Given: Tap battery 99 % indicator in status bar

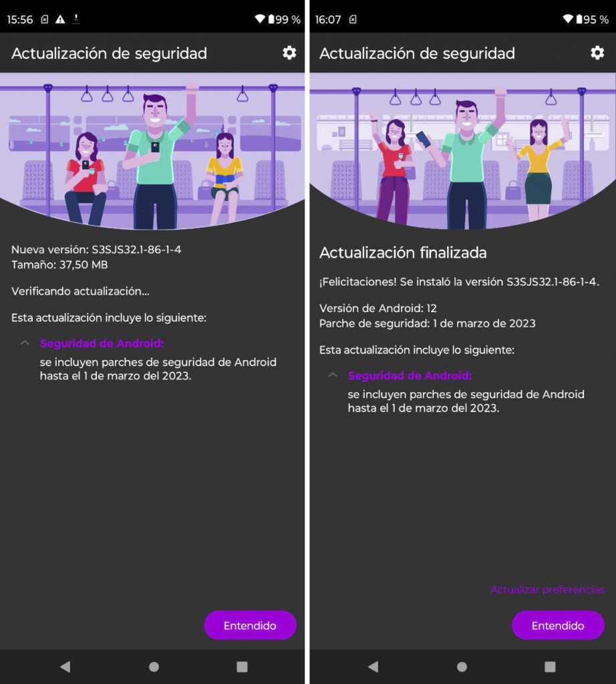Looking at the screenshot, I should 284,19.
